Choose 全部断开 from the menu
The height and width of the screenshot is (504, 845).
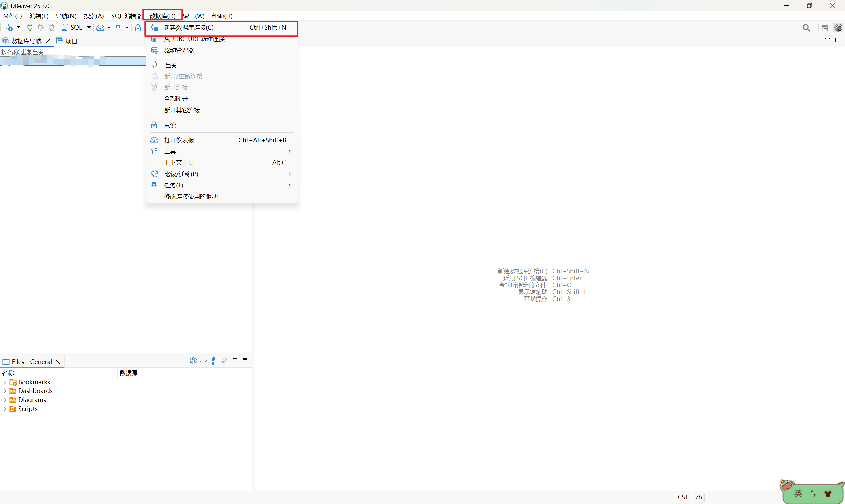click(176, 99)
